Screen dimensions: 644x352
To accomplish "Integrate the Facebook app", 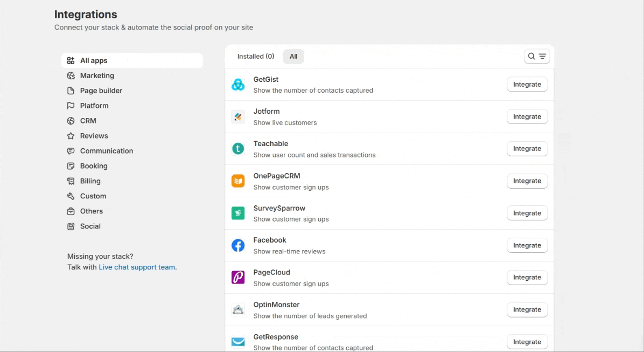I will (x=527, y=245).
